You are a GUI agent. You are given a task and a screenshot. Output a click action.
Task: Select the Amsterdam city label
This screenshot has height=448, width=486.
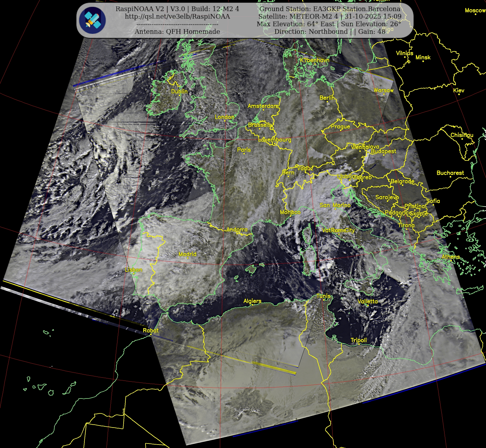click(x=263, y=106)
